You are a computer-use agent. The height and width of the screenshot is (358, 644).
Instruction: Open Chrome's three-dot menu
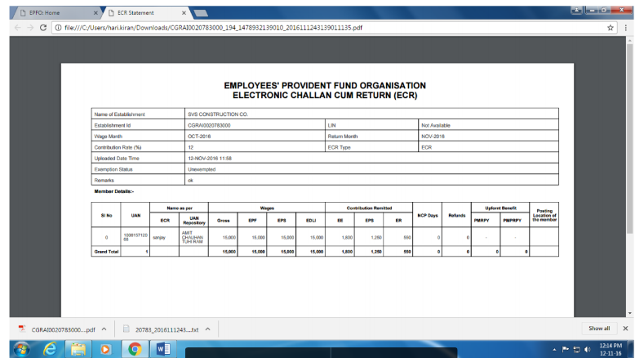tap(627, 27)
